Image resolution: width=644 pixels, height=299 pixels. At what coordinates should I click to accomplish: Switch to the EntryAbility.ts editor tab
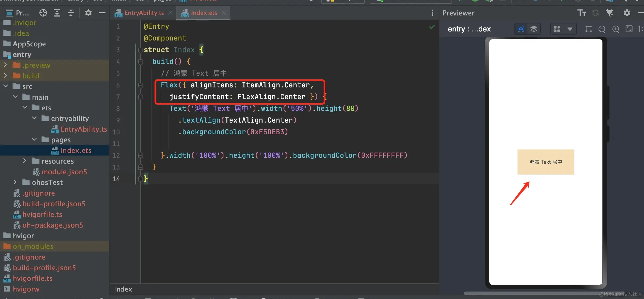point(144,13)
